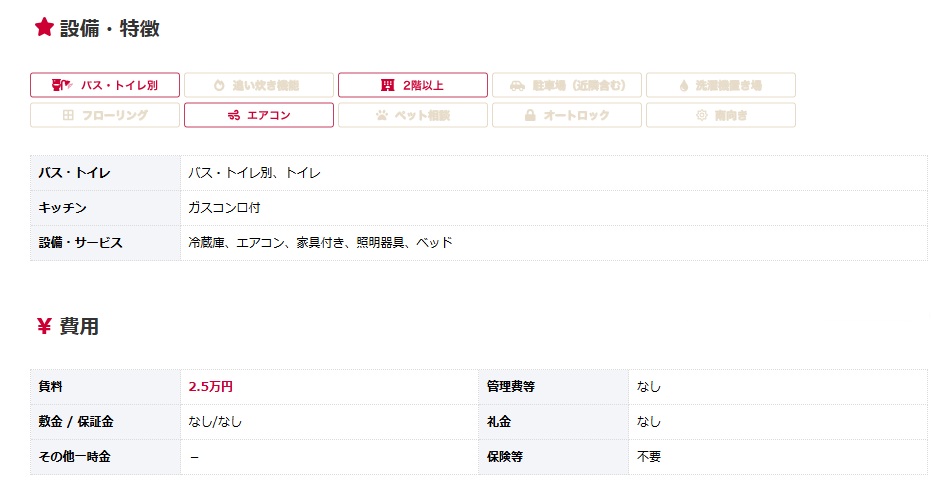Click the grid icon in フローリング tag
The image size is (949, 487).
point(68,115)
